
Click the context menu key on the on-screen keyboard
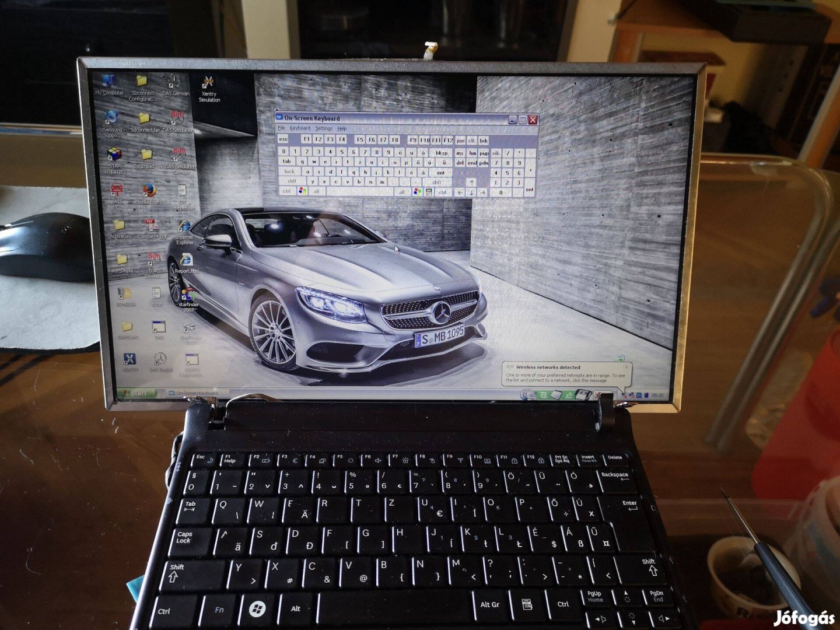pos(429,192)
